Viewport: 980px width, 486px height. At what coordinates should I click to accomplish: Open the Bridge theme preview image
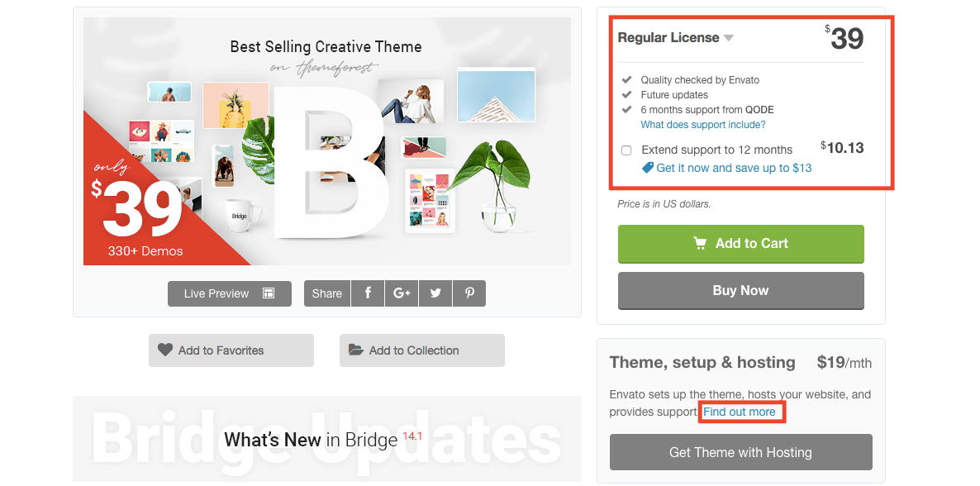pos(326,141)
